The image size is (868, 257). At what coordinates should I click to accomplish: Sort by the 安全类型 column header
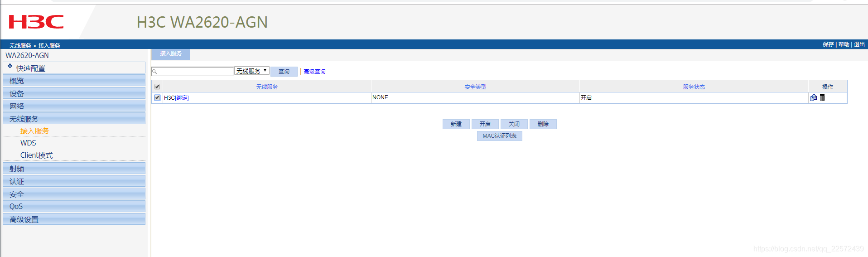pos(475,87)
